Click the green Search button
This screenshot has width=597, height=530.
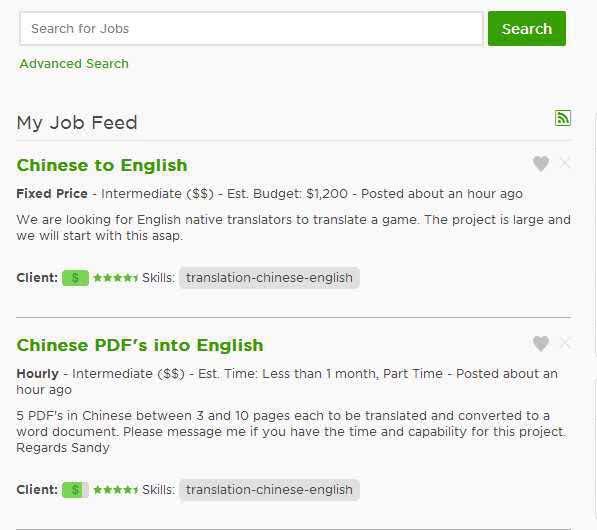tap(527, 29)
